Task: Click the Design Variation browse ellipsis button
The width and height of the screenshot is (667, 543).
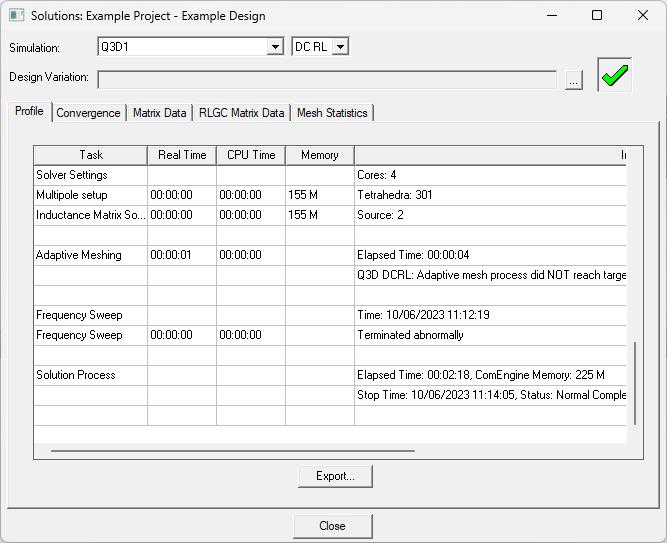Action: 573,80
